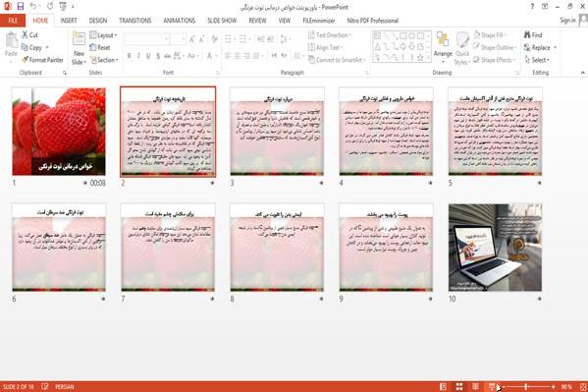The image size is (588, 392).
Task: Toggle text Shadow formatting
Action: click(x=158, y=56)
